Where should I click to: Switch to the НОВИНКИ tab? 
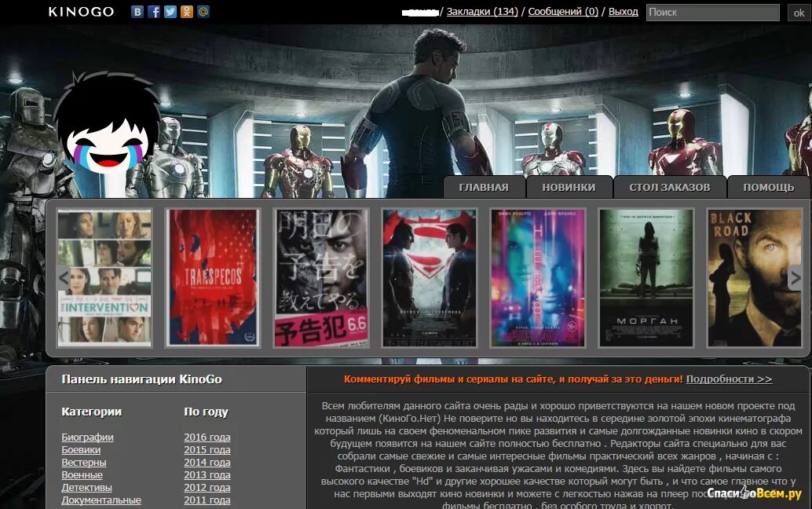[x=569, y=188]
